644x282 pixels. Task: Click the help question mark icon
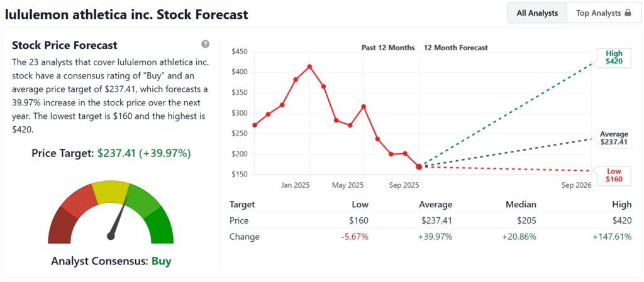pos(206,44)
